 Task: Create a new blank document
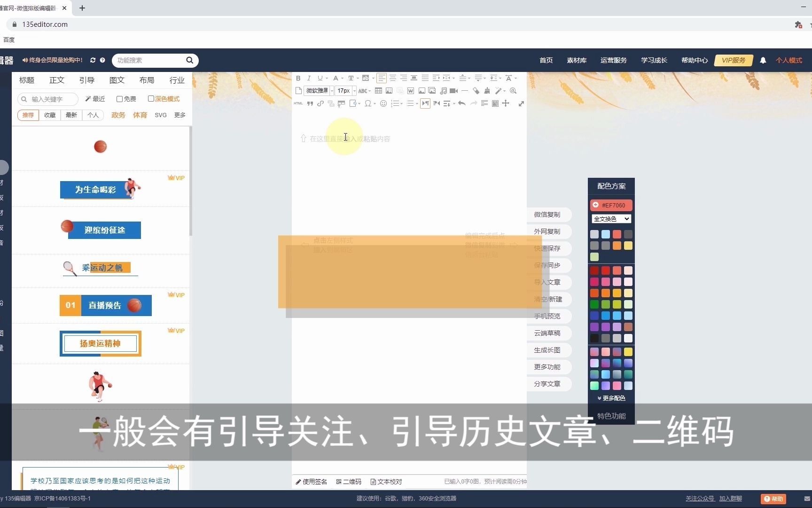(x=298, y=91)
